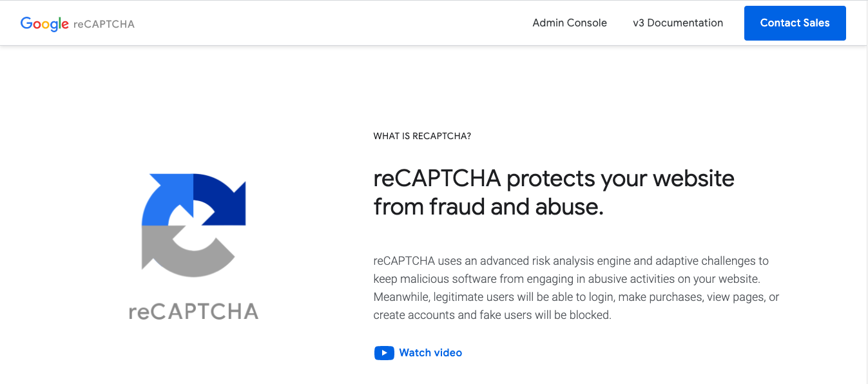Click the Google logo in the header
The height and width of the screenshot is (384, 868).
click(x=44, y=24)
